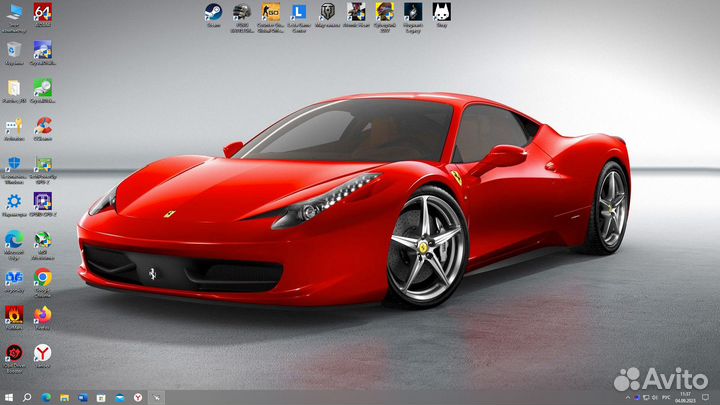
Task: Select the Yandex Browser desktop shortcut
Action: (43, 356)
